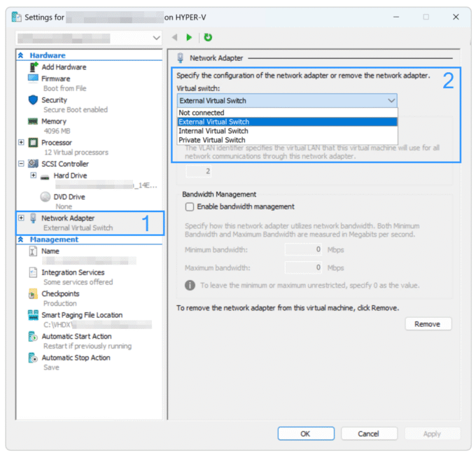
Task: Click the OK button
Action: (306, 433)
